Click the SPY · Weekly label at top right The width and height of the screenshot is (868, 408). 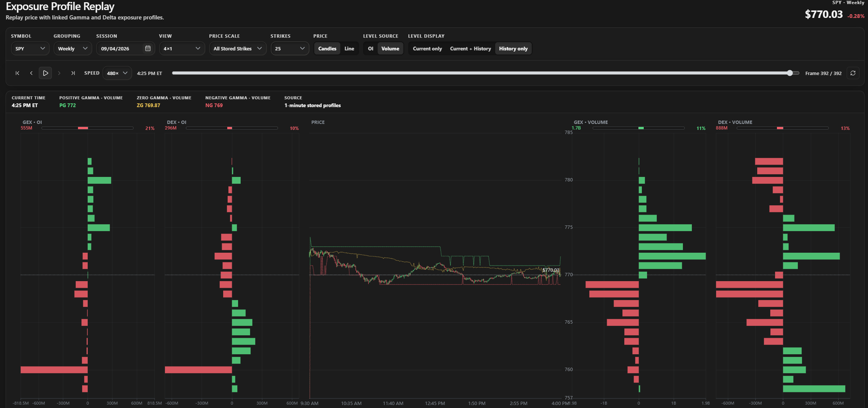pyautogui.click(x=848, y=3)
